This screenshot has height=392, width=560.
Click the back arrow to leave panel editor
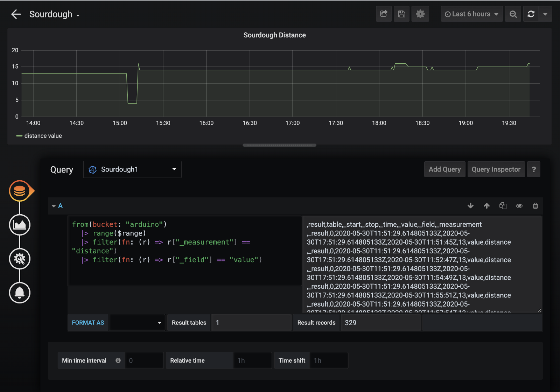16,14
